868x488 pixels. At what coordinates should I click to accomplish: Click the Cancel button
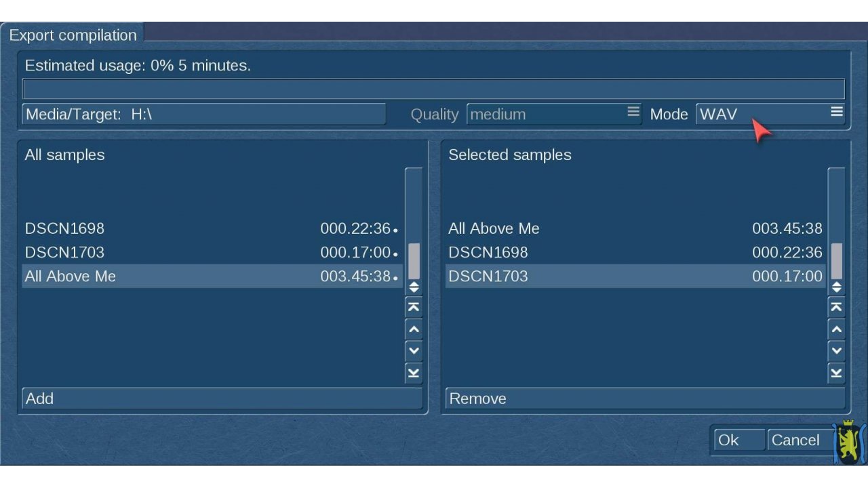pyautogui.click(x=795, y=440)
